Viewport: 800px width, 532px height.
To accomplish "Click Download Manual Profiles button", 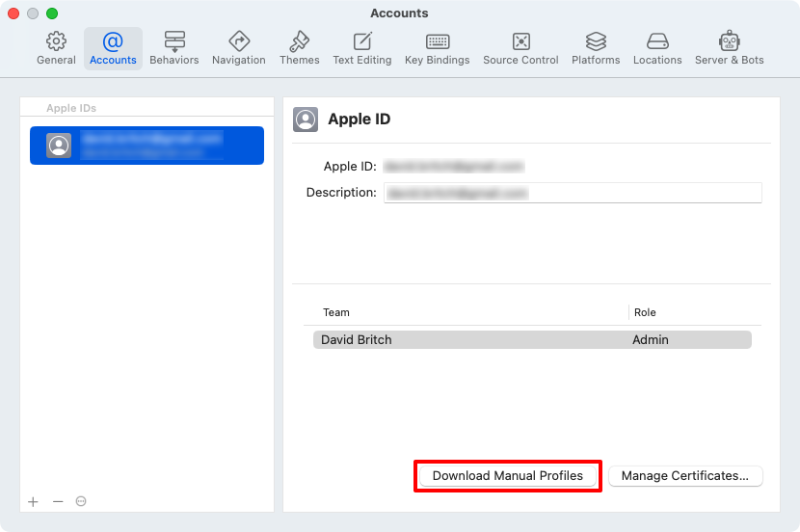I will tap(508, 476).
